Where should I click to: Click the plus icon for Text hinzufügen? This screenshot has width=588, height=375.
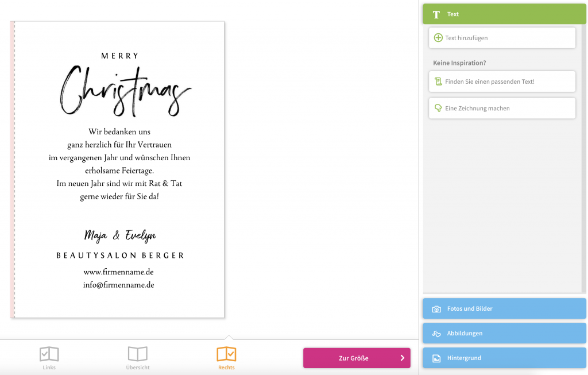click(x=438, y=38)
